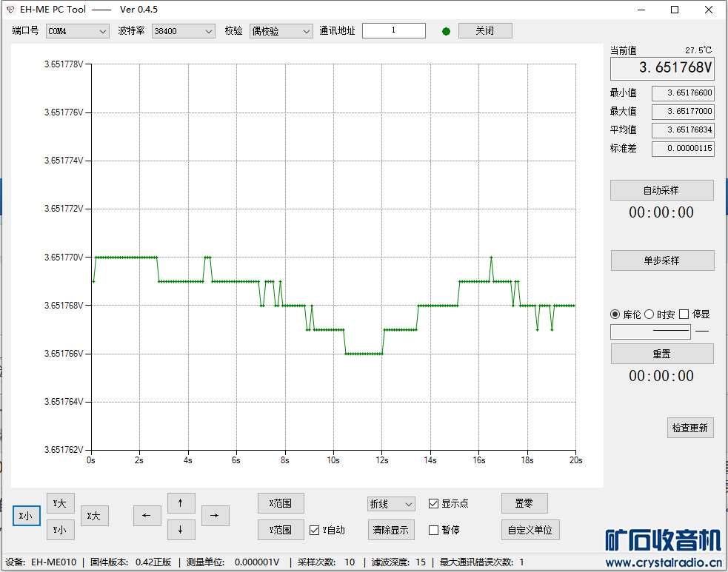This screenshot has height=572, width=728.
Task: Click the 27.5℃ temperature reading
Action: pyautogui.click(x=698, y=50)
